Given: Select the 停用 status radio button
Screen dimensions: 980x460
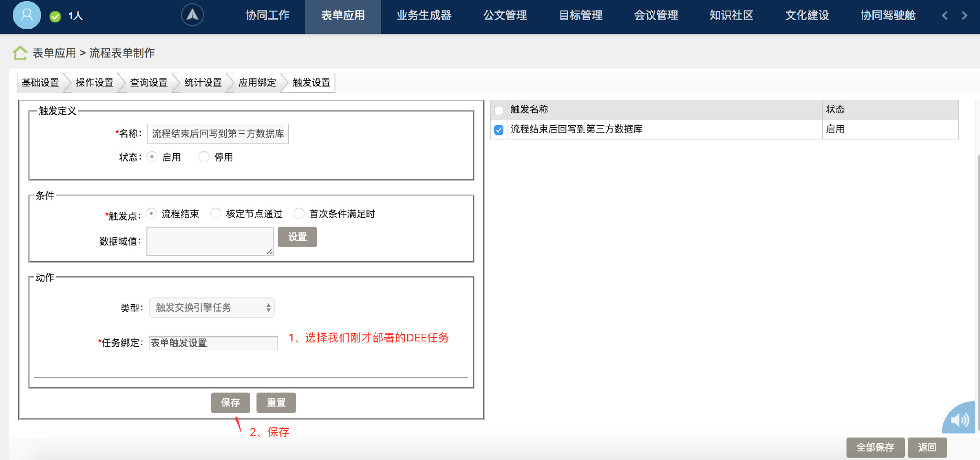Looking at the screenshot, I should (x=204, y=156).
